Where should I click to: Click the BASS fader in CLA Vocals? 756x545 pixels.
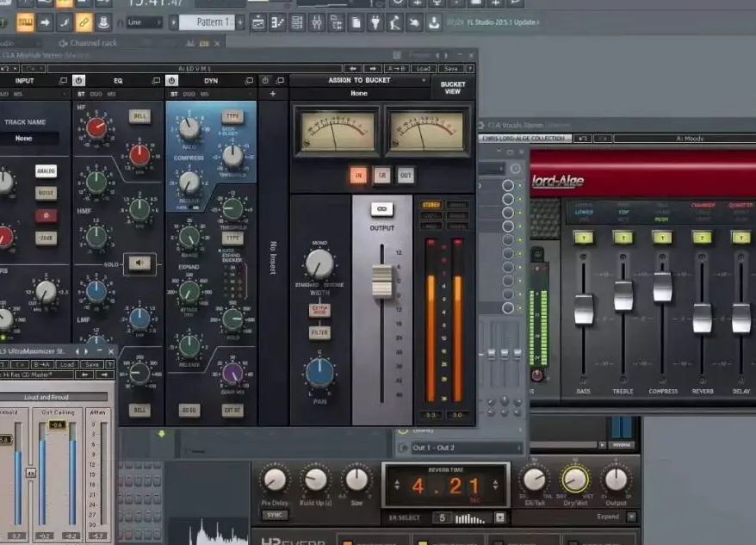(584, 309)
